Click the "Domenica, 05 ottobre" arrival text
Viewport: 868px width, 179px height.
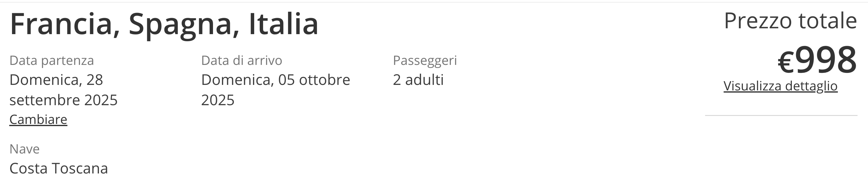(x=276, y=80)
